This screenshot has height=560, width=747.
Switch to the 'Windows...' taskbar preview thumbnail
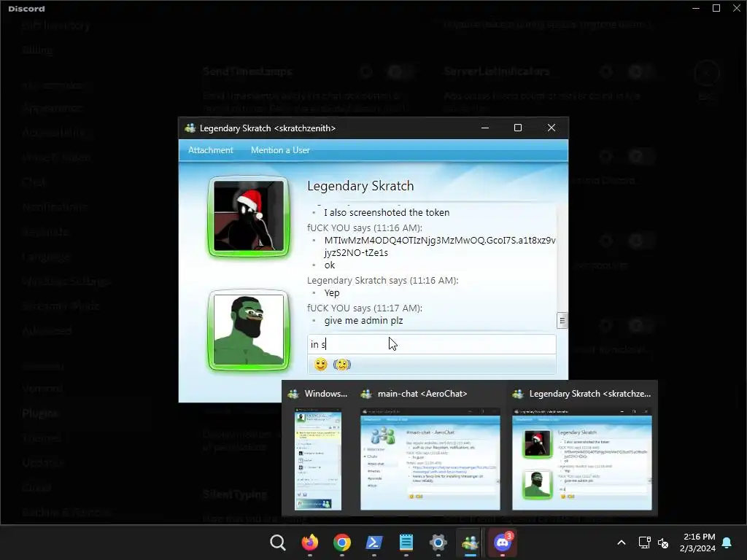click(x=318, y=459)
